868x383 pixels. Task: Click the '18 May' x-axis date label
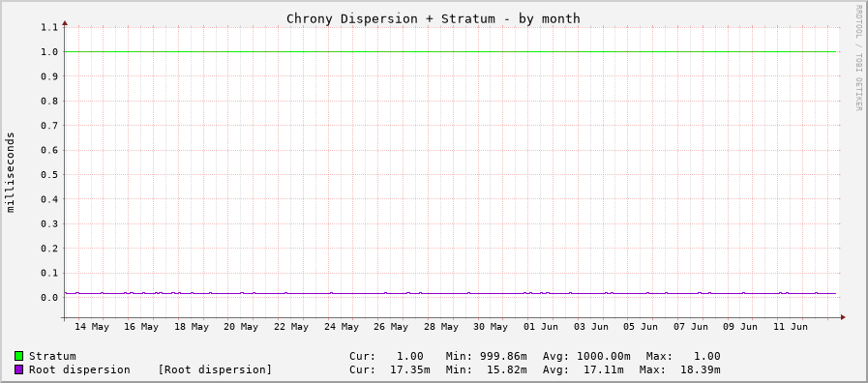pyautogui.click(x=192, y=327)
